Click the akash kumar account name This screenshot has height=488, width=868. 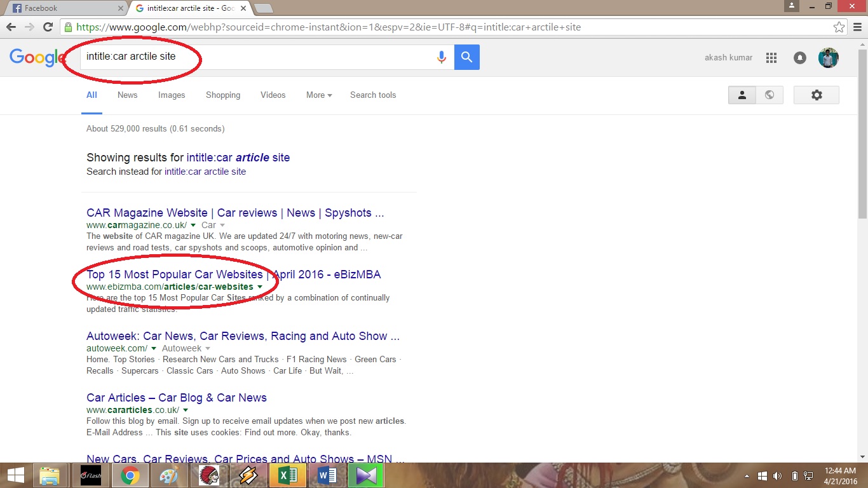click(x=728, y=58)
